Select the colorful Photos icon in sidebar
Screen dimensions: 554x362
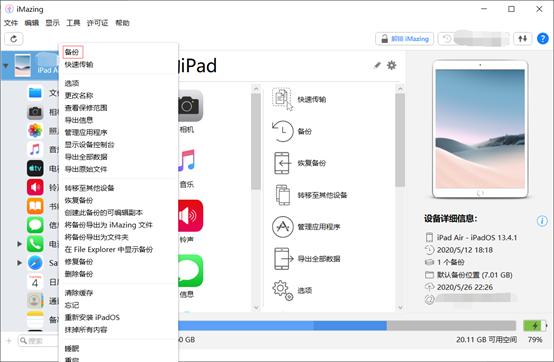coord(35,131)
